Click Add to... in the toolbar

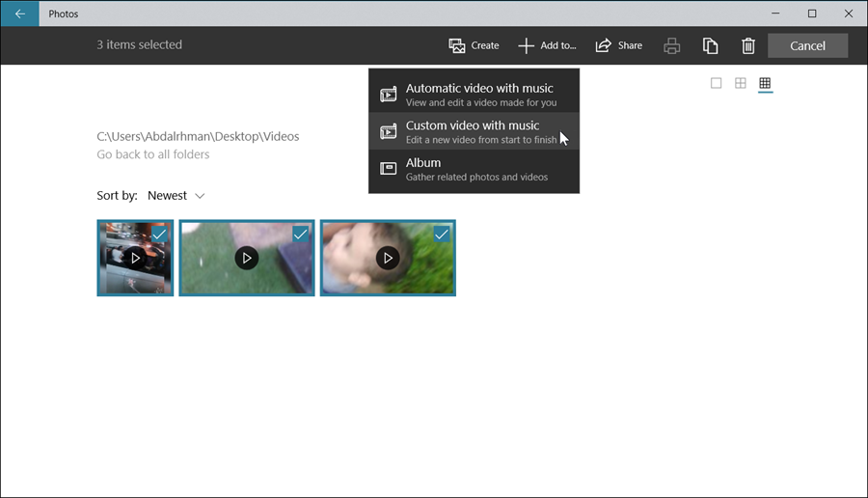547,45
